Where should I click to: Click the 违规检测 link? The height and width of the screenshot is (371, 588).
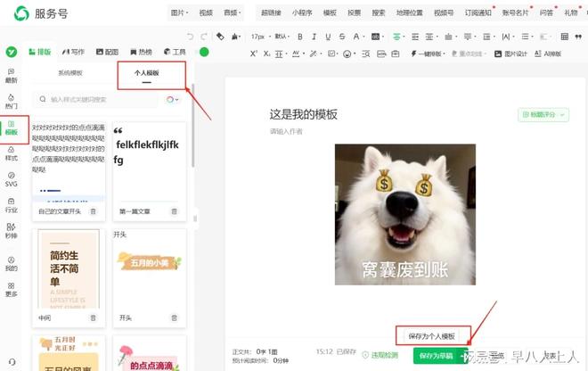click(x=380, y=355)
